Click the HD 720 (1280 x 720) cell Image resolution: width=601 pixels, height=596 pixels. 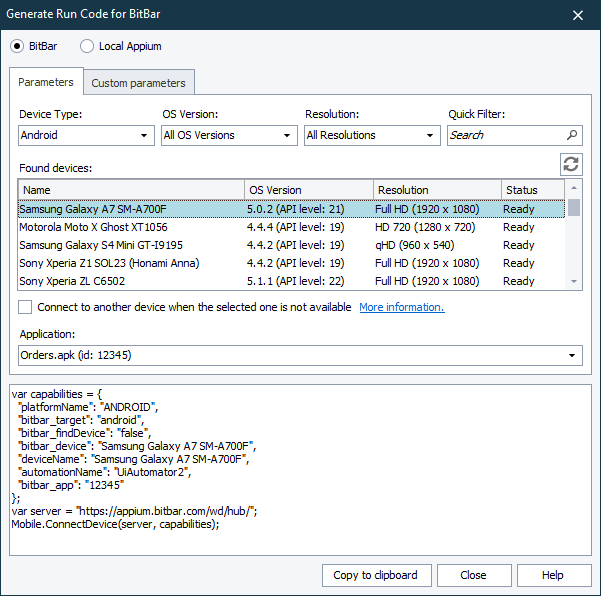tap(425, 227)
